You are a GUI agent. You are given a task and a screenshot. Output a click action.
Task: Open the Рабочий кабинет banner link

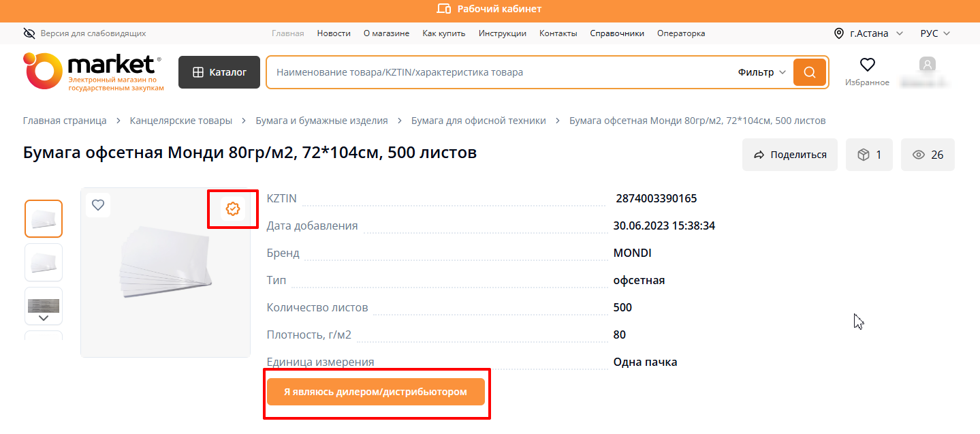click(490, 9)
